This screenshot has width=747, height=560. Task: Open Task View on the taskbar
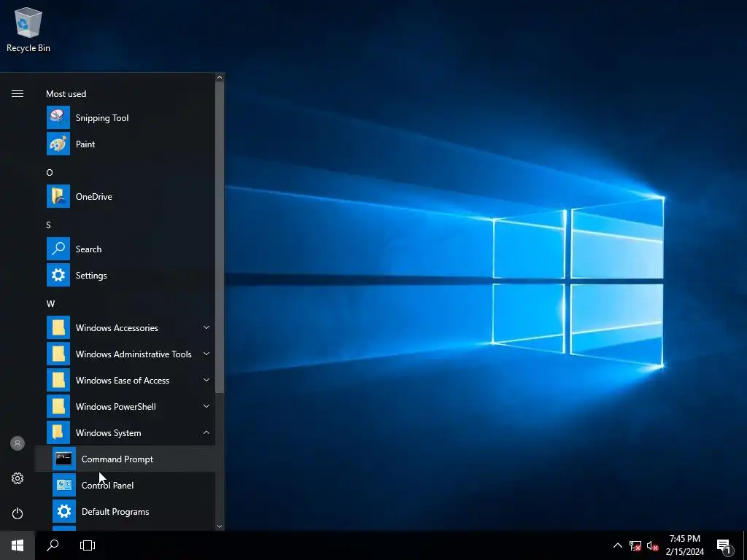88,545
